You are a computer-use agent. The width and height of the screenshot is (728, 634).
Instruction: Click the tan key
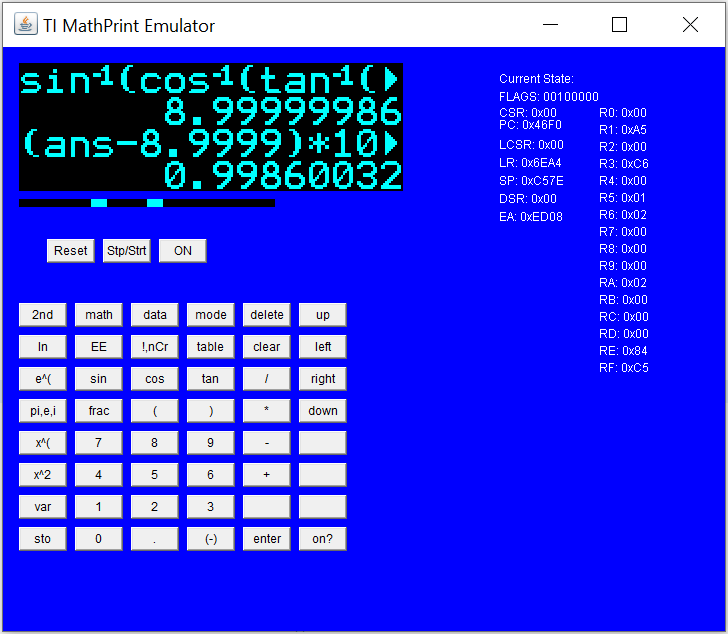[211, 379]
